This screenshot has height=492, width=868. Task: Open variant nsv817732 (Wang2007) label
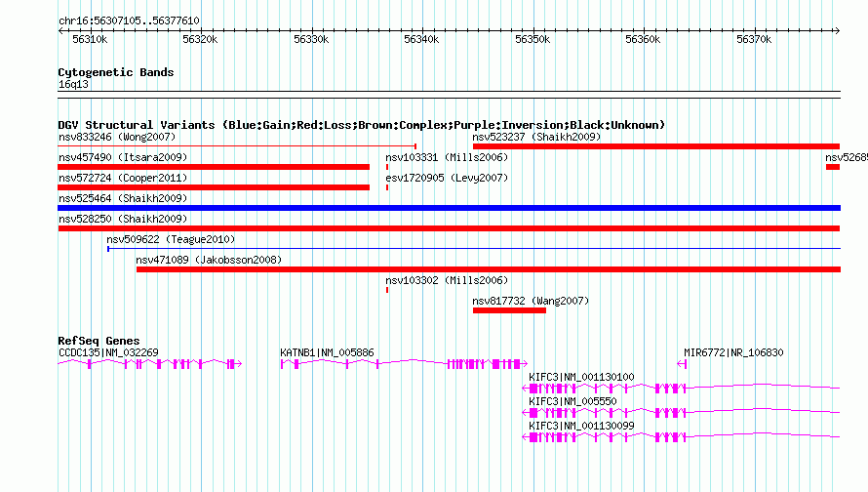coord(531,301)
